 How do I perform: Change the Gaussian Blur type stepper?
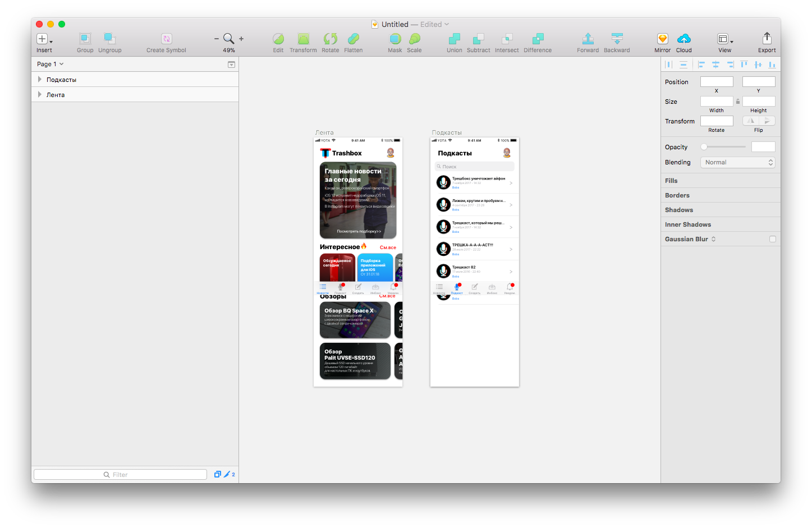pyautogui.click(x=714, y=239)
